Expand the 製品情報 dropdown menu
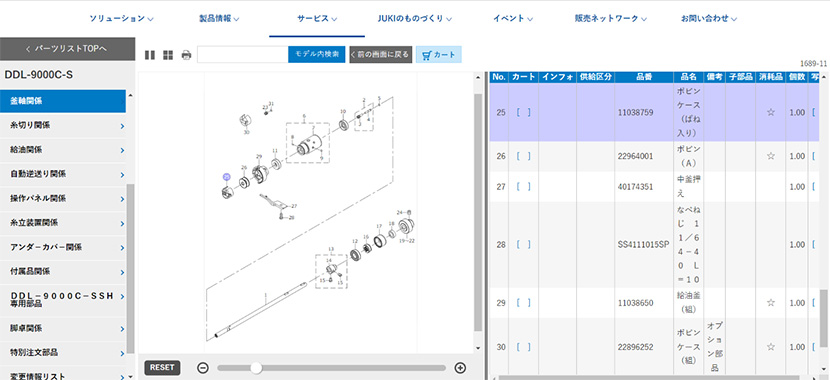The width and height of the screenshot is (830, 380). pyautogui.click(x=219, y=19)
